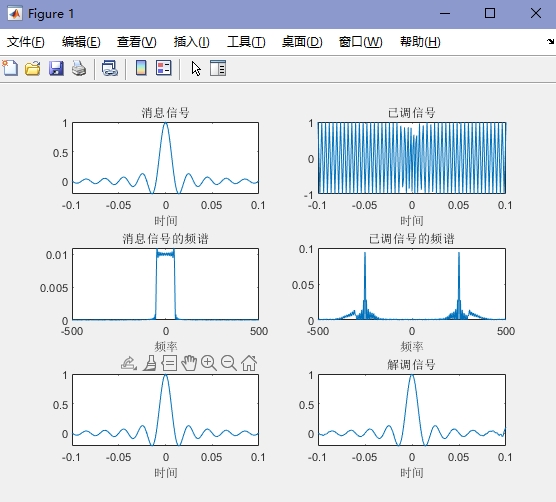Click the New Figure icon
This screenshot has width=556, height=502.
(10, 68)
